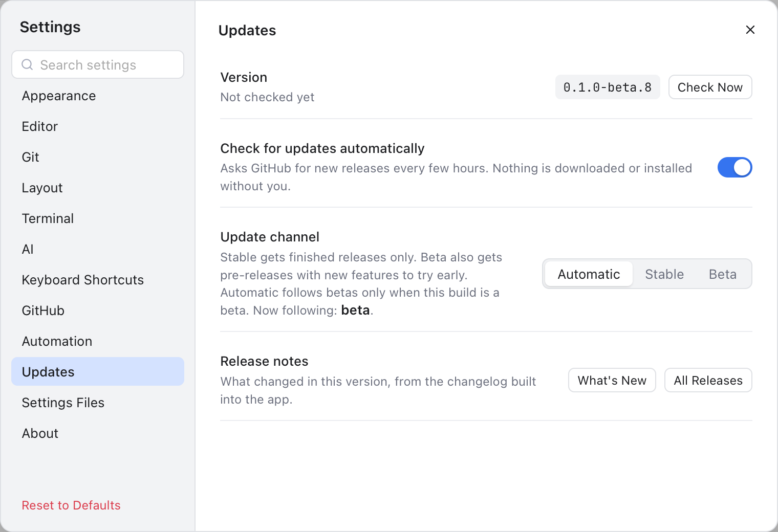The image size is (778, 532).
Task: Select the Beta update channel
Action: pos(723,274)
